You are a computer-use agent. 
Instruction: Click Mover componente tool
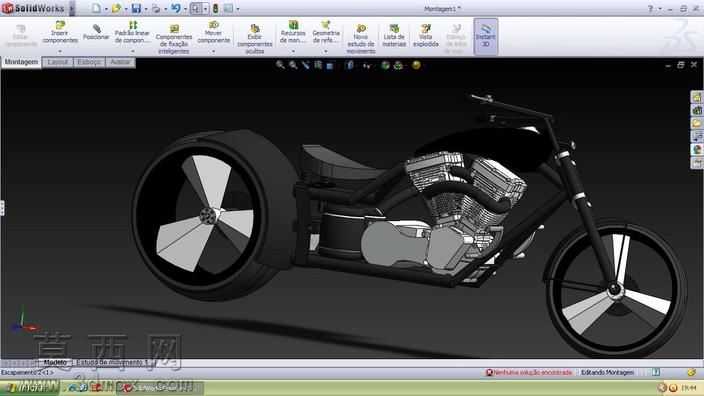tap(213, 32)
